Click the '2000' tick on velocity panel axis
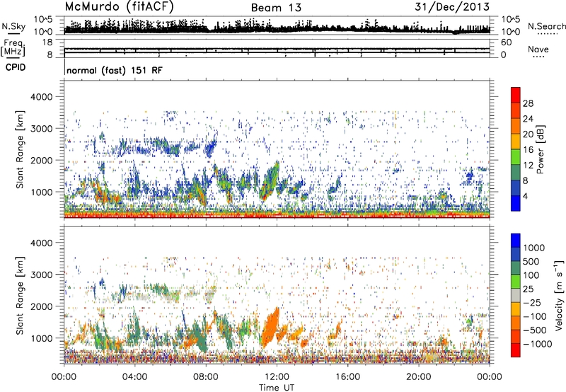Viewport: 566px width, 392px height. coord(43,306)
